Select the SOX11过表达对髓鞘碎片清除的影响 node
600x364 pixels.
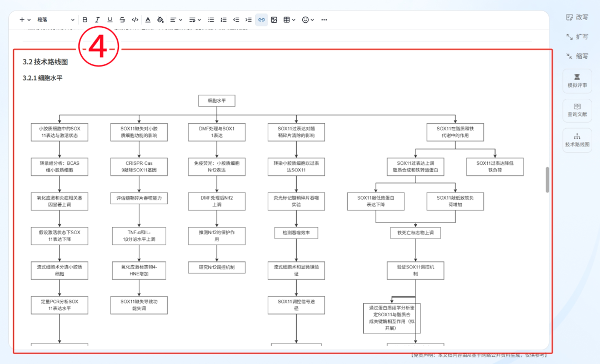click(x=296, y=132)
